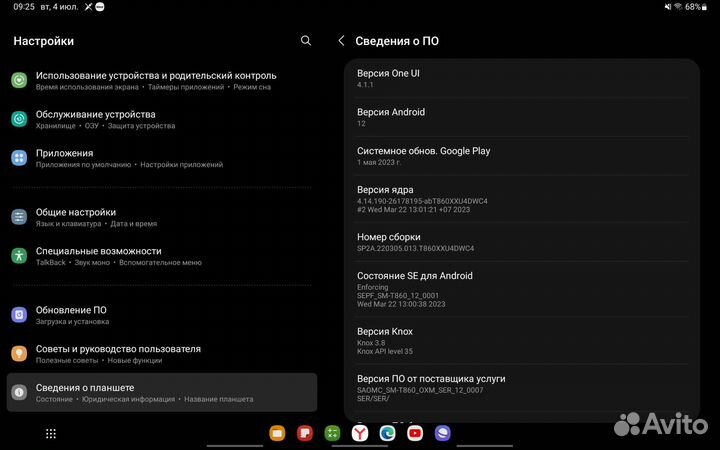
Task: Launch Yandex Browser from taskbar
Action: tap(359, 433)
